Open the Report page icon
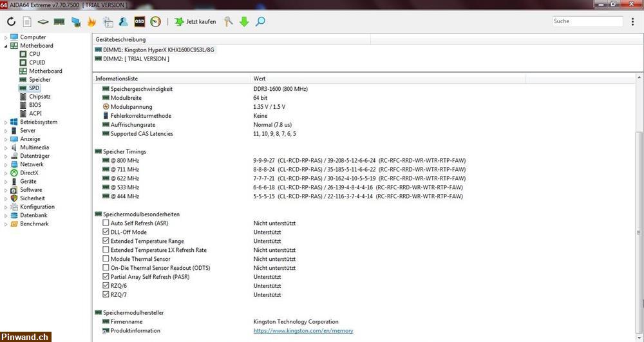The width and height of the screenshot is (644, 342). [x=27, y=22]
